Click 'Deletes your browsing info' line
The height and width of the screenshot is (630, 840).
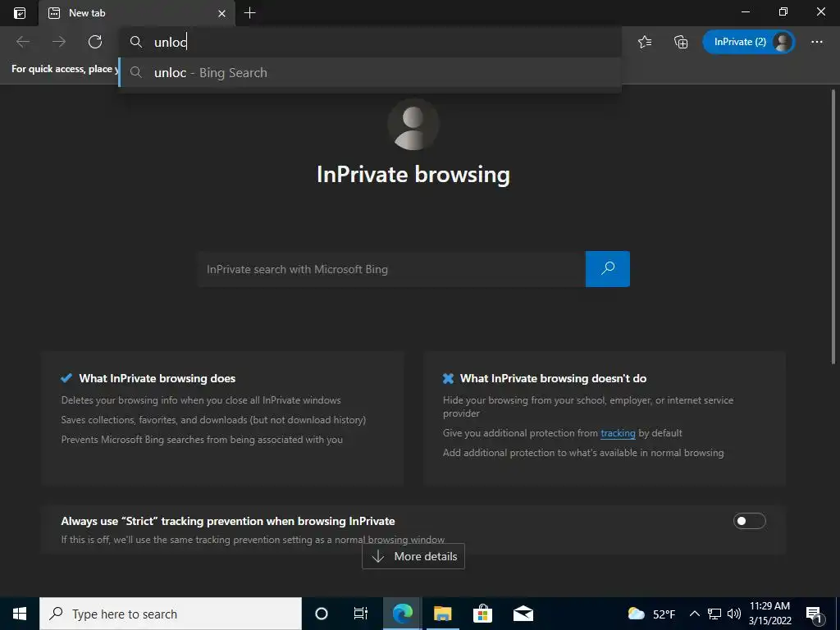201,400
